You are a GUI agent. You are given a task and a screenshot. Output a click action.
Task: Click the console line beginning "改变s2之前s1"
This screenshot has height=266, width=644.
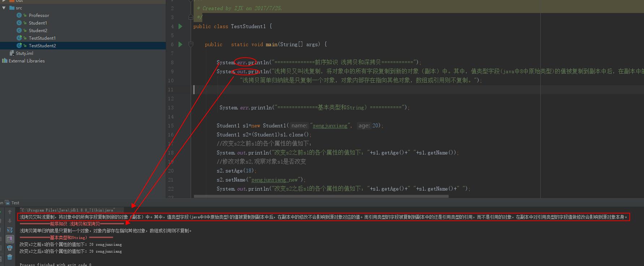click(x=71, y=244)
